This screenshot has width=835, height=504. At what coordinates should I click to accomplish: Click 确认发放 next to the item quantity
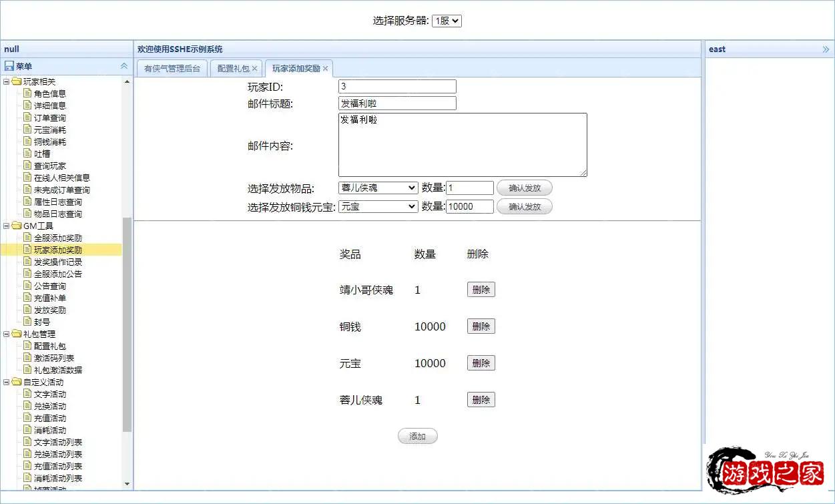[x=525, y=188]
